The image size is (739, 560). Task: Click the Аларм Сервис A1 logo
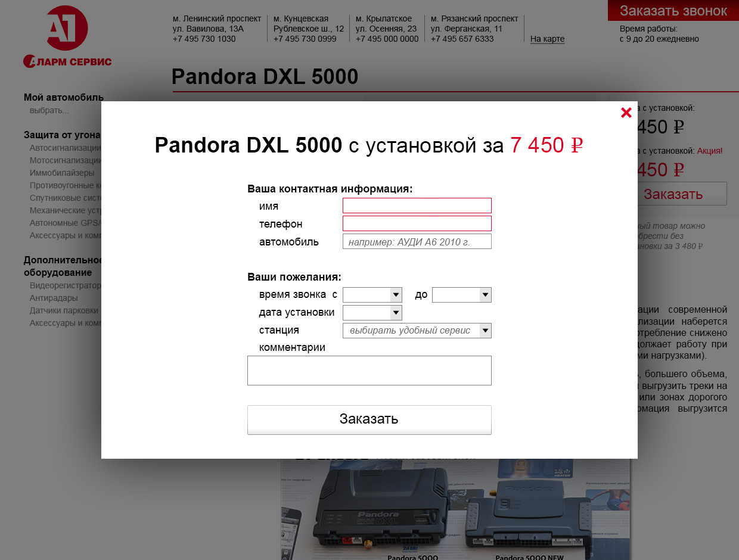pos(67,37)
